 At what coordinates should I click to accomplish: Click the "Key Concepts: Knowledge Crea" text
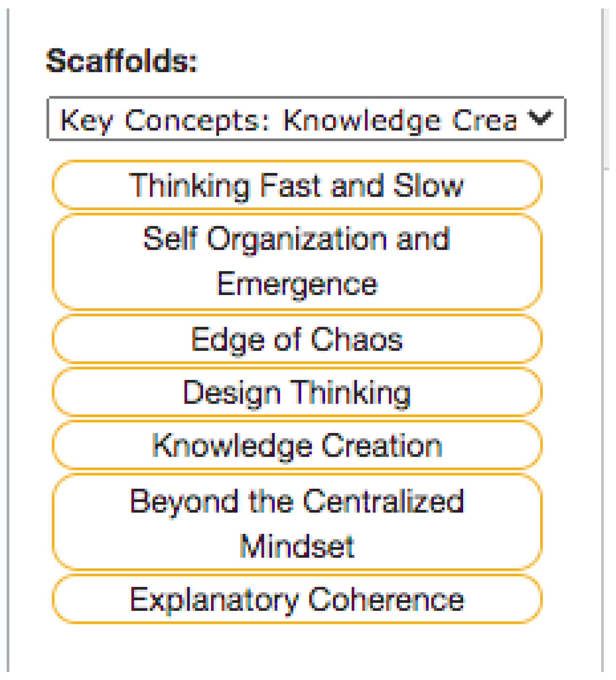tap(288, 120)
